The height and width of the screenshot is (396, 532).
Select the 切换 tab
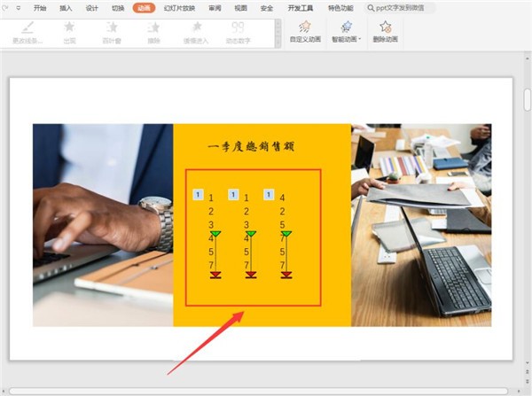[118, 8]
